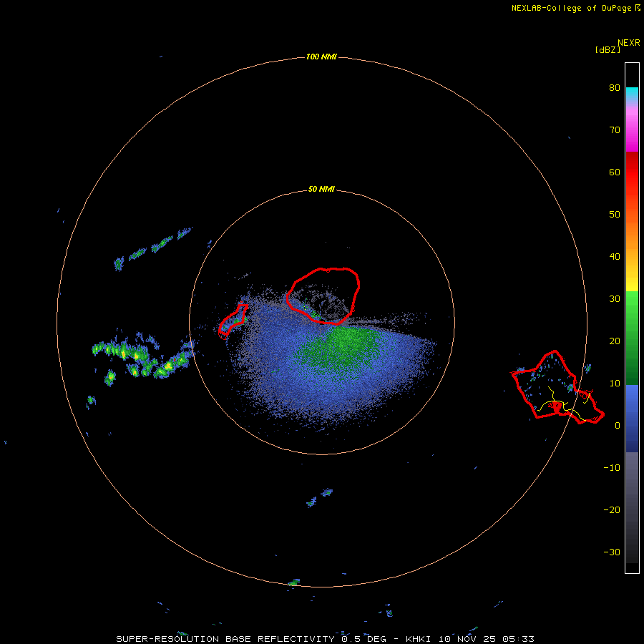Image resolution: width=644 pixels, height=644 pixels.
Task: Select the 100 NMI range ring label
Action: pos(321,57)
